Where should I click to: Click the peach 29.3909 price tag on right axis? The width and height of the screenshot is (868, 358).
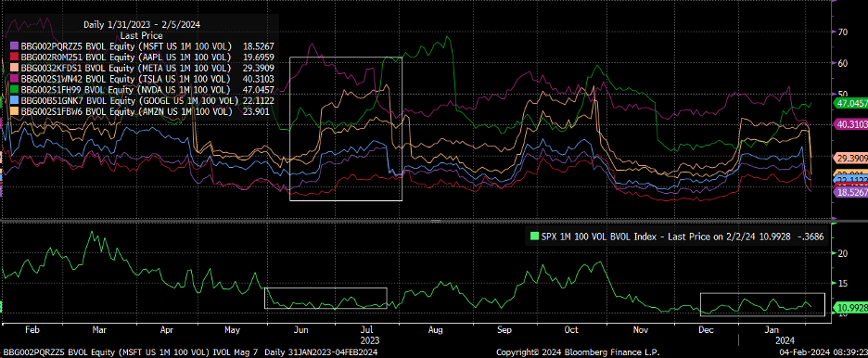(x=849, y=159)
